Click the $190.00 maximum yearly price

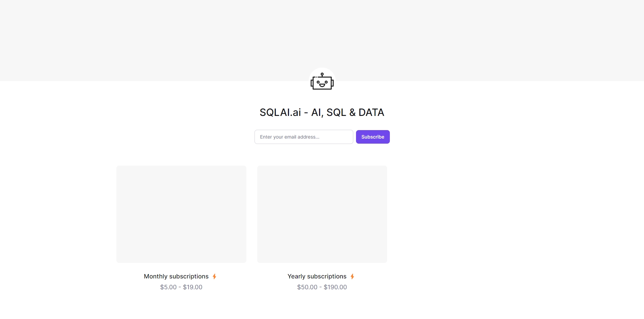[335, 287]
